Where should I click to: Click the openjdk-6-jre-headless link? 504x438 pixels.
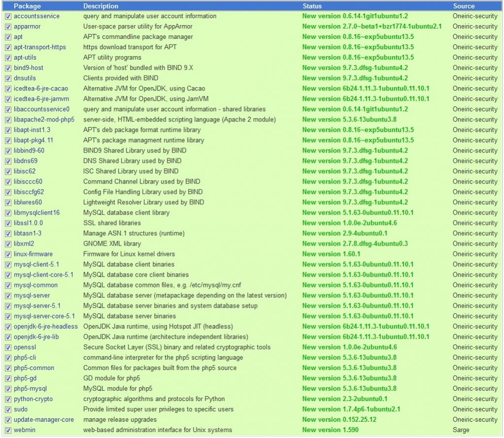click(46, 327)
